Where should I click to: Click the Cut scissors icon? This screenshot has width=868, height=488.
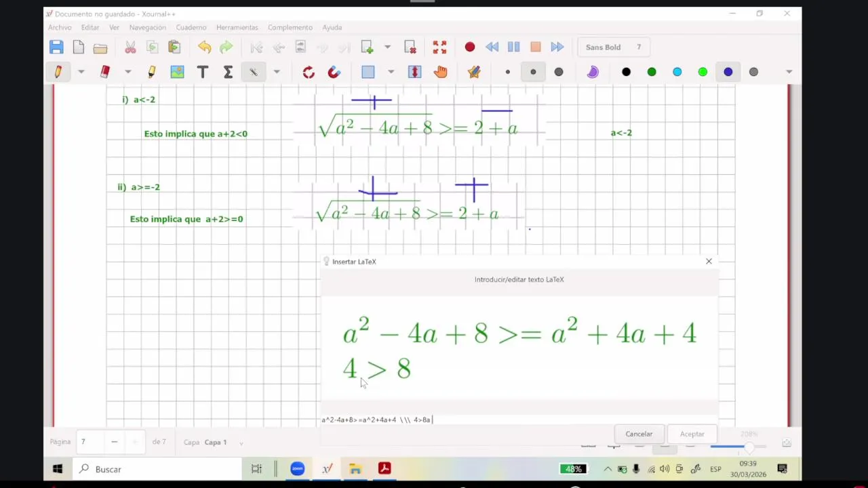pyautogui.click(x=130, y=47)
